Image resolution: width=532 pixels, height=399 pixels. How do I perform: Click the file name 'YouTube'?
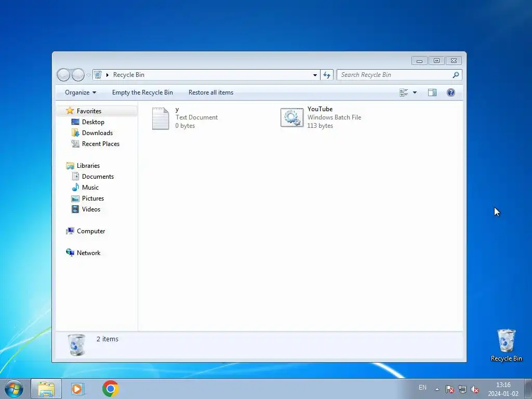[320, 109]
